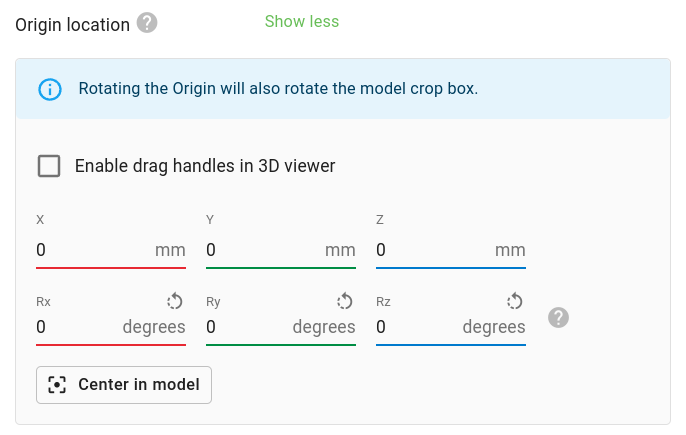Viewport: 686px width, 435px height.
Task: Click the target icon in Center in model
Action: (x=58, y=385)
